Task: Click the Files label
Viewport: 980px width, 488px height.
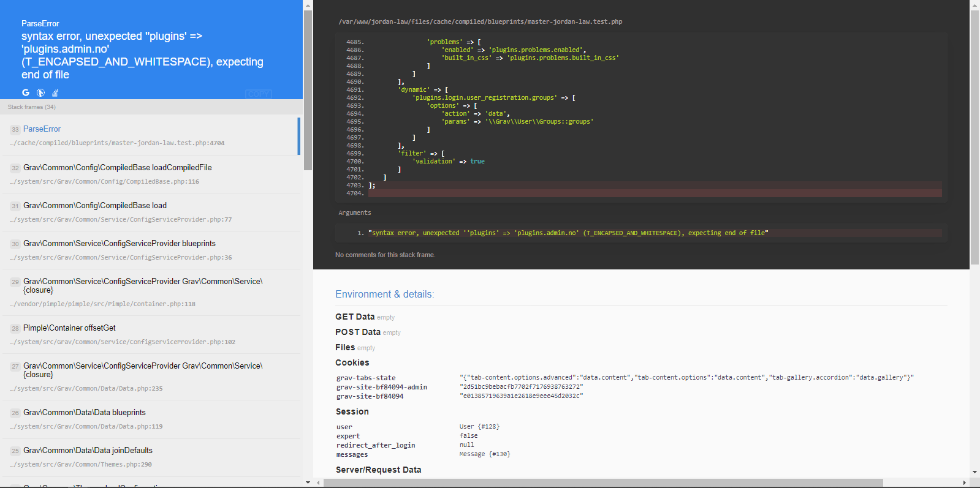Action: point(345,347)
